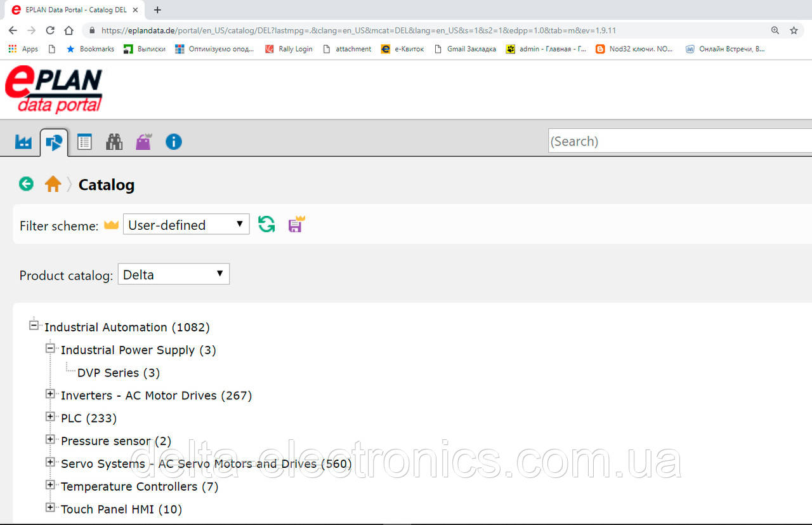
Task: Click in the Search input field
Action: 680,141
